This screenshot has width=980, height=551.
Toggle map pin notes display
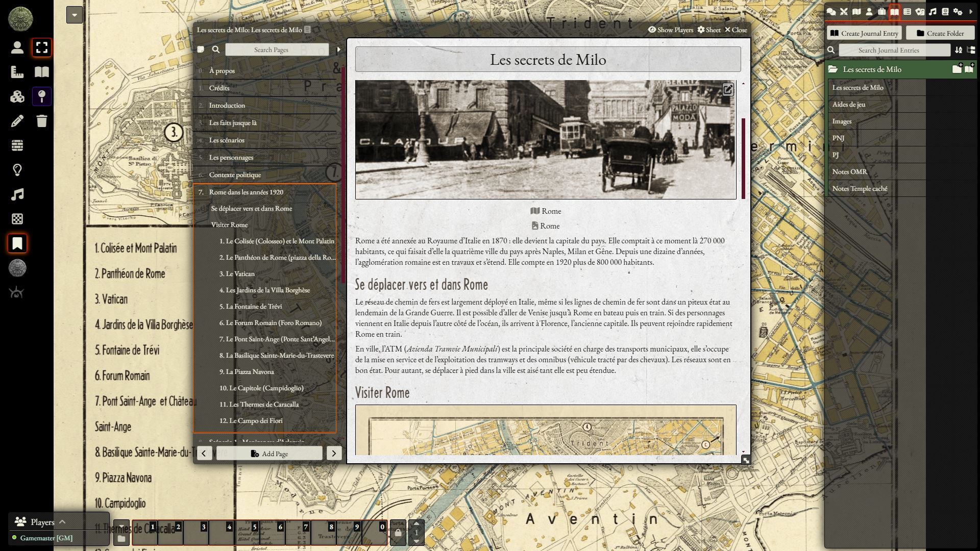click(42, 96)
